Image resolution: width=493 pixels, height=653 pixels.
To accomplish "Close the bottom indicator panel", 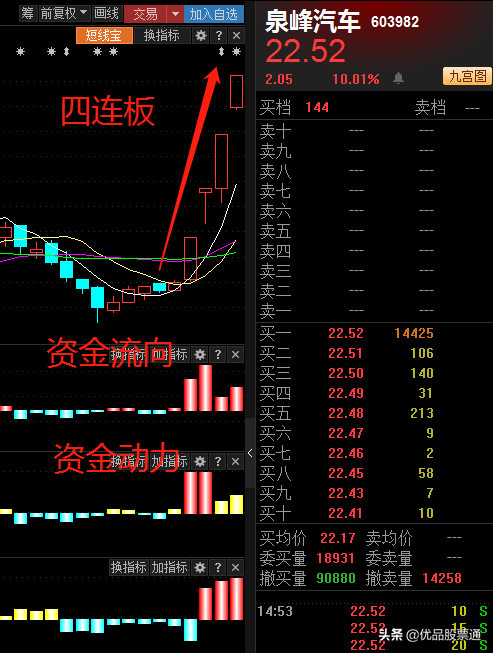I will pos(236,567).
